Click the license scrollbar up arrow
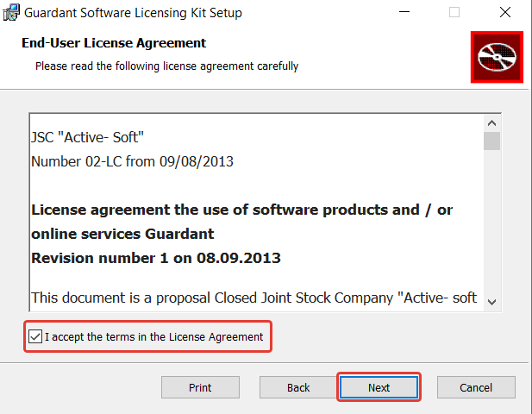 tap(492, 122)
